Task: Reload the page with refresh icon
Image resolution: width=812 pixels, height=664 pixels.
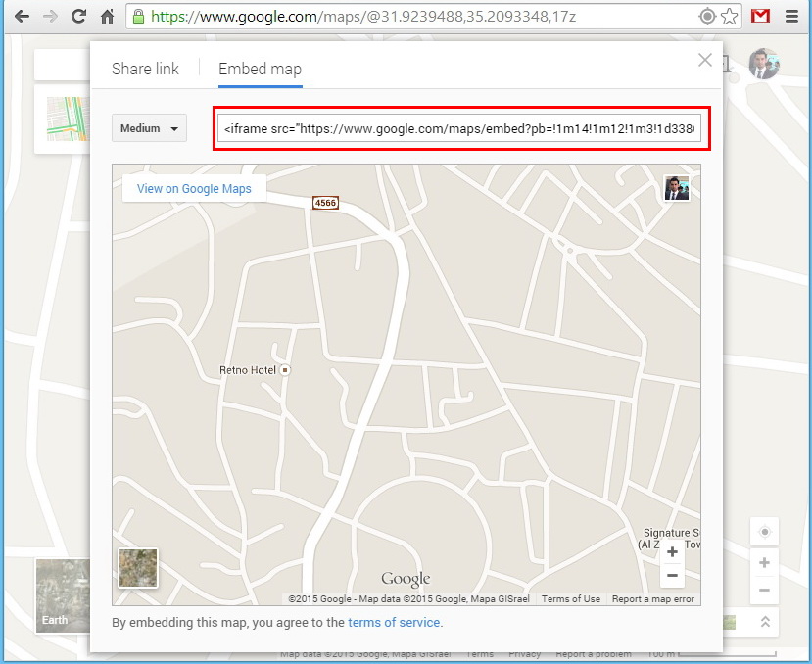Action: pyautogui.click(x=78, y=16)
